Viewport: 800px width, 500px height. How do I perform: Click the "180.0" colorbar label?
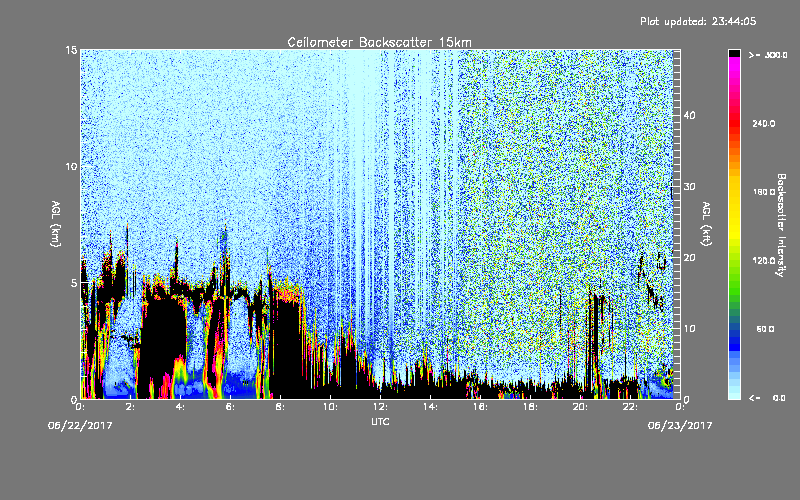pos(764,192)
